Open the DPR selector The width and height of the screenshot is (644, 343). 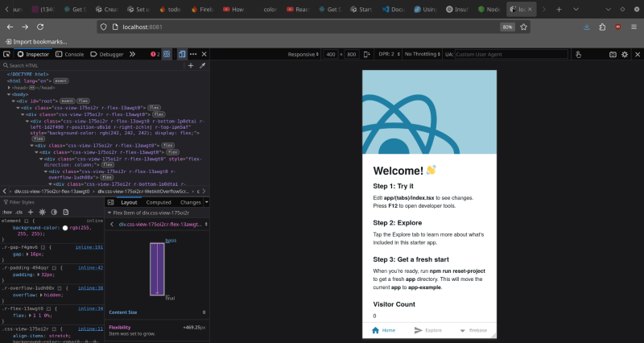click(x=389, y=54)
